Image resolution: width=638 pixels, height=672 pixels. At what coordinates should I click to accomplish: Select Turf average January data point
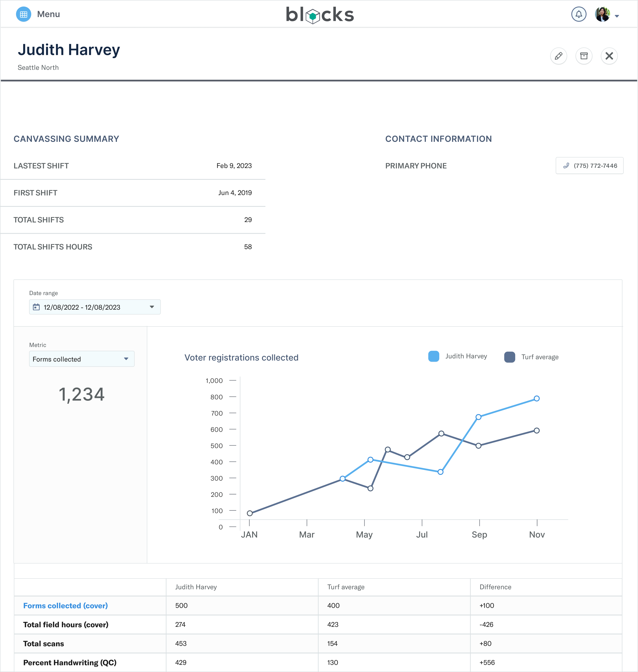click(250, 513)
